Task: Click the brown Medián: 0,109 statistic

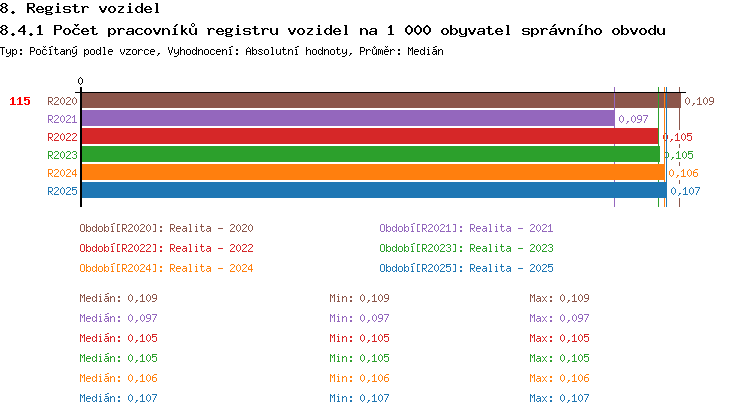Action: 118,298
